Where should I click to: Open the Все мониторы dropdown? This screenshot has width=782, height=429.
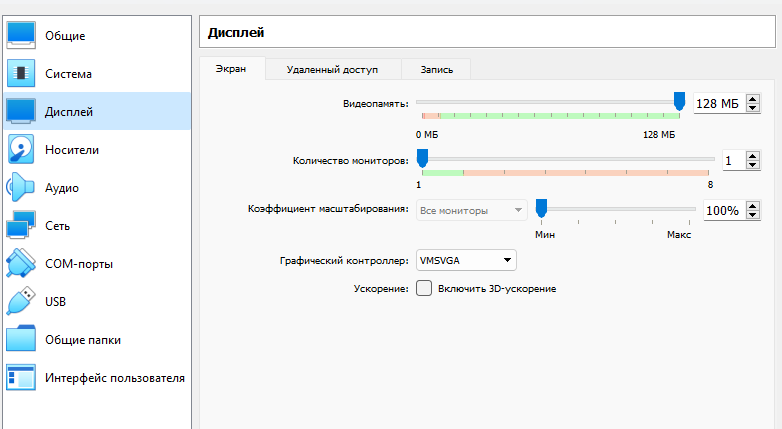472,211
